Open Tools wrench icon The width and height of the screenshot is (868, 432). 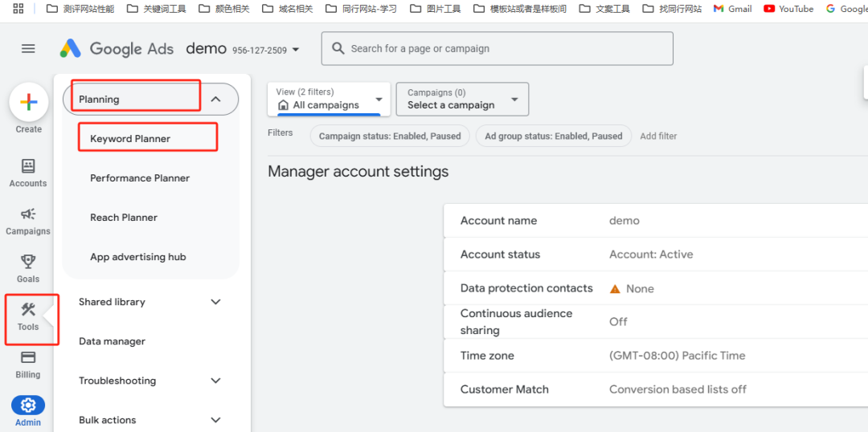tap(28, 316)
